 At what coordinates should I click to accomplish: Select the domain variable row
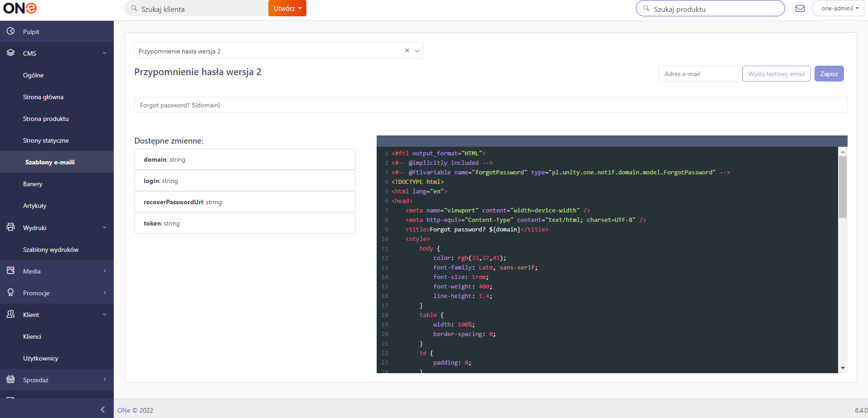pos(245,159)
